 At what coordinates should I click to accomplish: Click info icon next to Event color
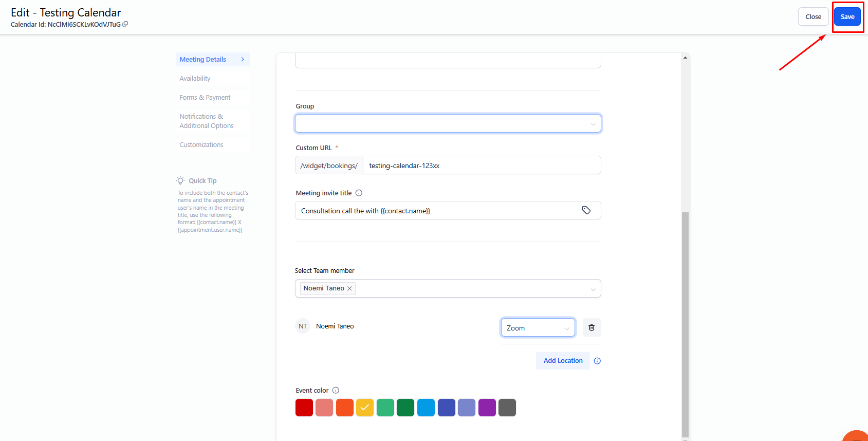pos(336,391)
